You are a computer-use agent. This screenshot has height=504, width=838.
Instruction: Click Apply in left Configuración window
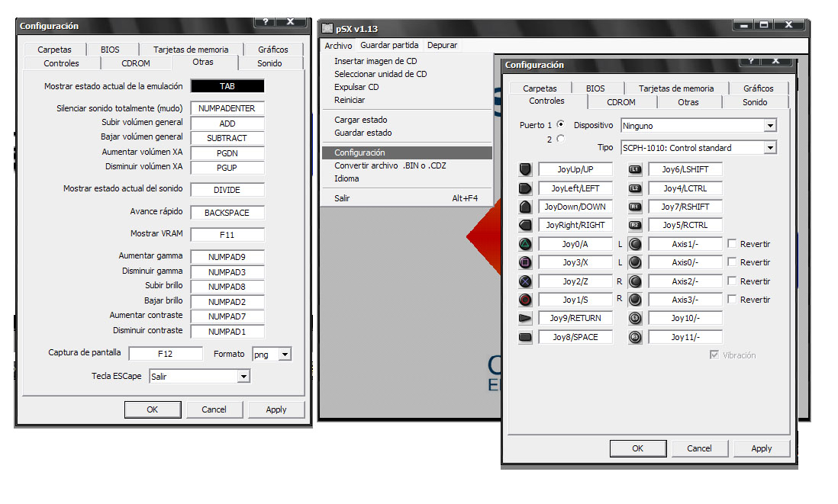pos(276,409)
